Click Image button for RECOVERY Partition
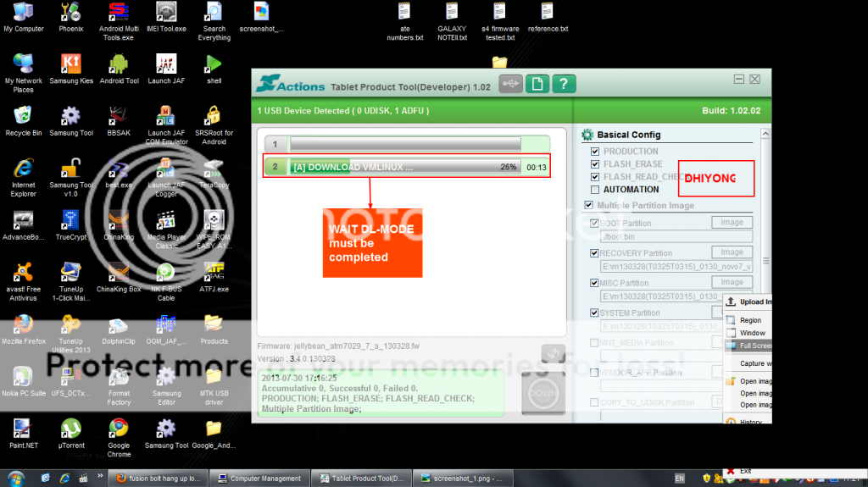The width and height of the screenshot is (868, 487). 732,252
